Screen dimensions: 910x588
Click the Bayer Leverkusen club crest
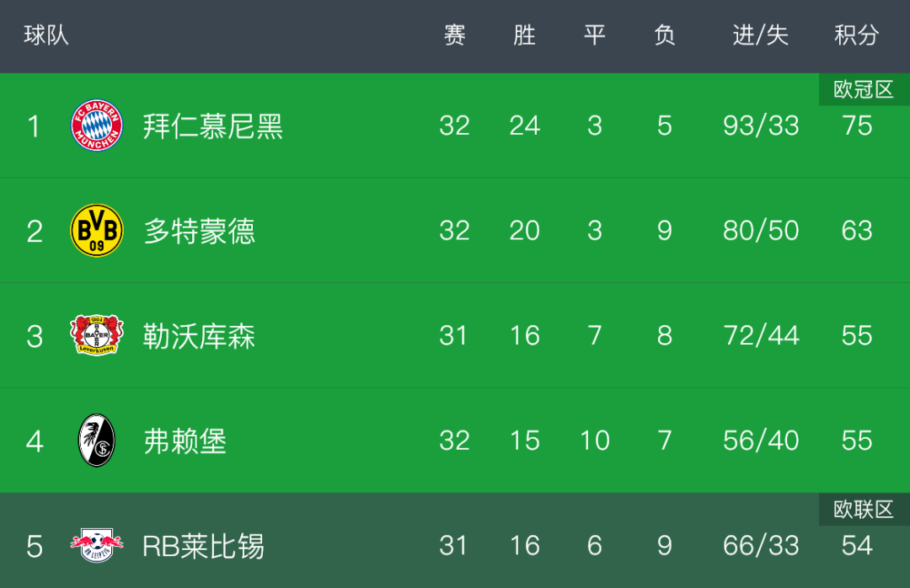[x=96, y=335]
